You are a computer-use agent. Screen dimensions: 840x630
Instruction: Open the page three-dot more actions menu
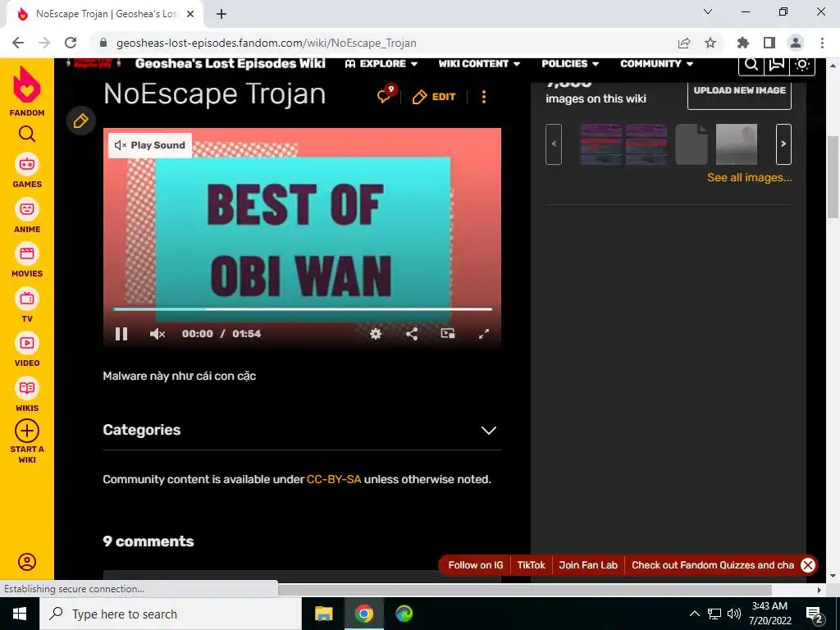coord(484,97)
